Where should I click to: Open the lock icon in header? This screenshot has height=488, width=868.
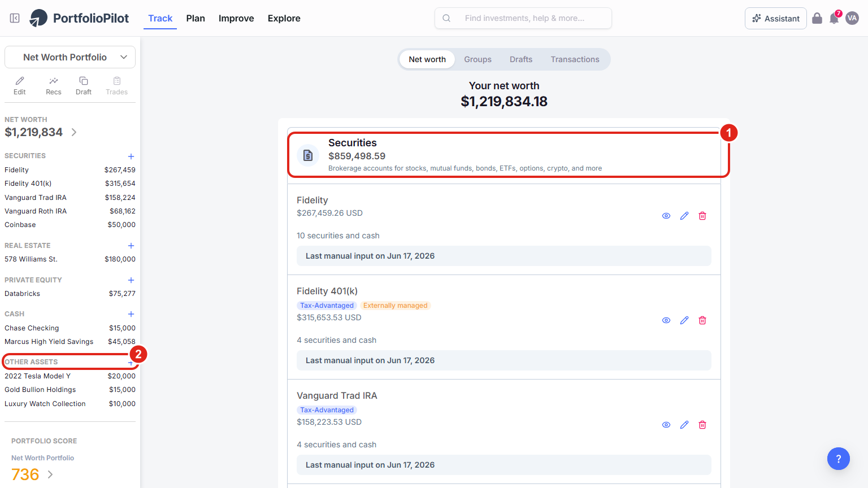click(x=817, y=18)
